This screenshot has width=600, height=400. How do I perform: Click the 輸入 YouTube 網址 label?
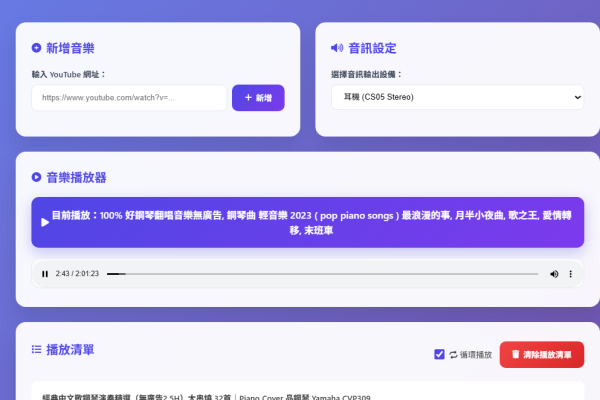[x=69, y=74]
